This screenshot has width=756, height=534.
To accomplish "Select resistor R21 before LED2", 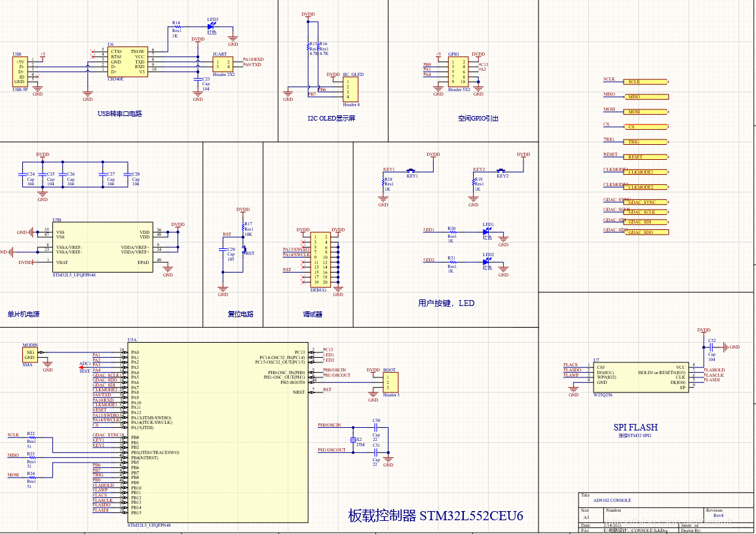I will [452, 262].
